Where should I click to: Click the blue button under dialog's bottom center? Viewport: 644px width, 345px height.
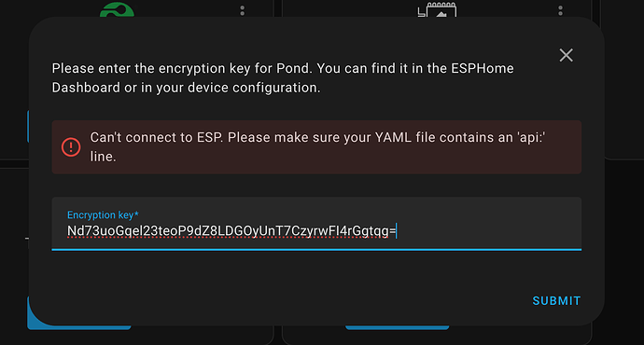tap(398, 327)
